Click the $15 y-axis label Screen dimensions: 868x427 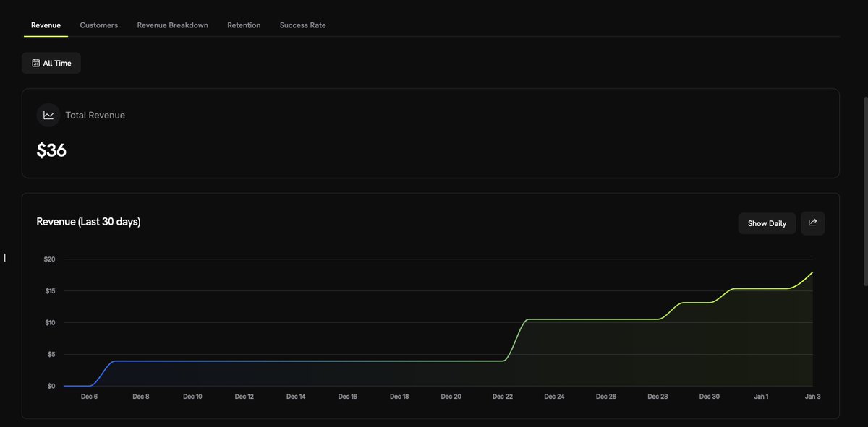(49, 290)
